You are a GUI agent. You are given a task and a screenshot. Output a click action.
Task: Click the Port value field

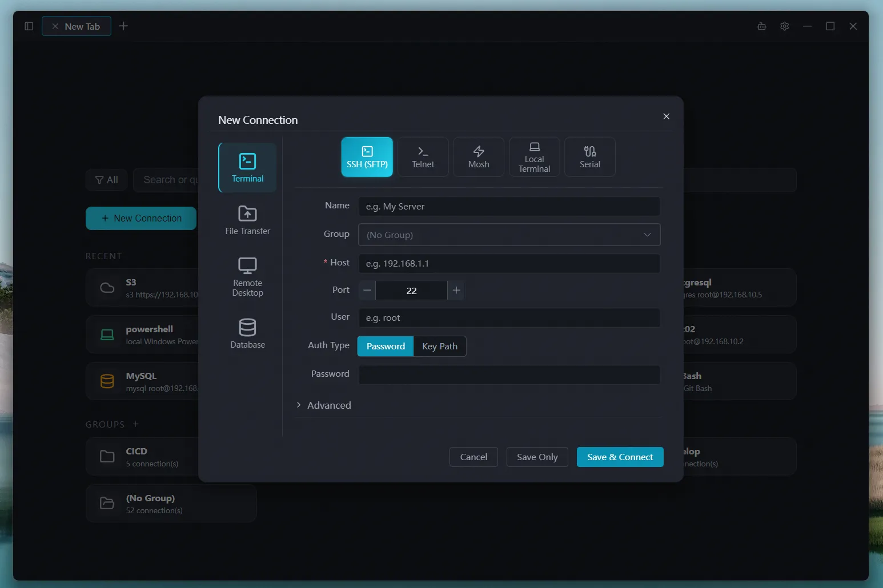click(411, 291)
